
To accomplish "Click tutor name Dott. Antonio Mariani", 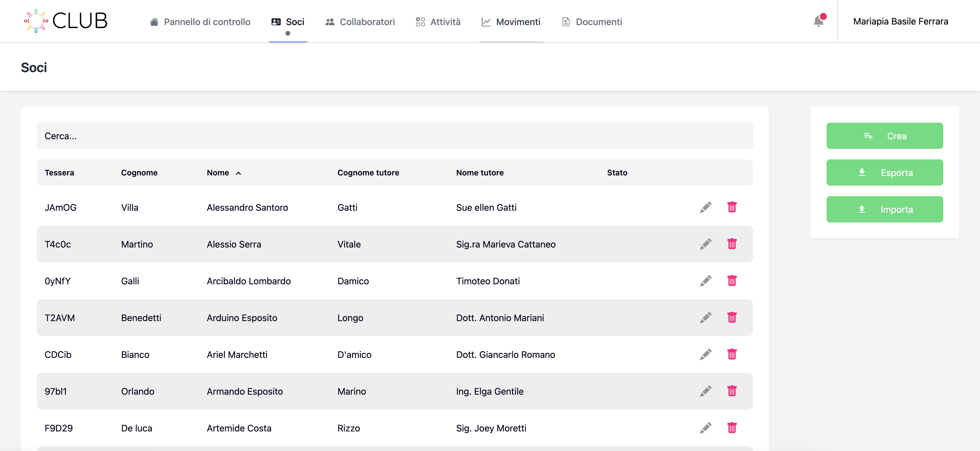I will pyautogui.click(x=500, y=318).
